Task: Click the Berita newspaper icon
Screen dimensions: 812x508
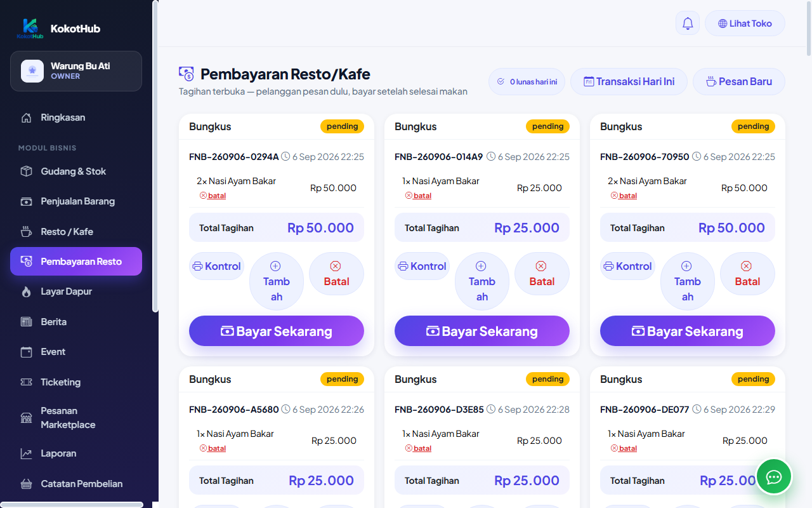Action: point(26,322)
